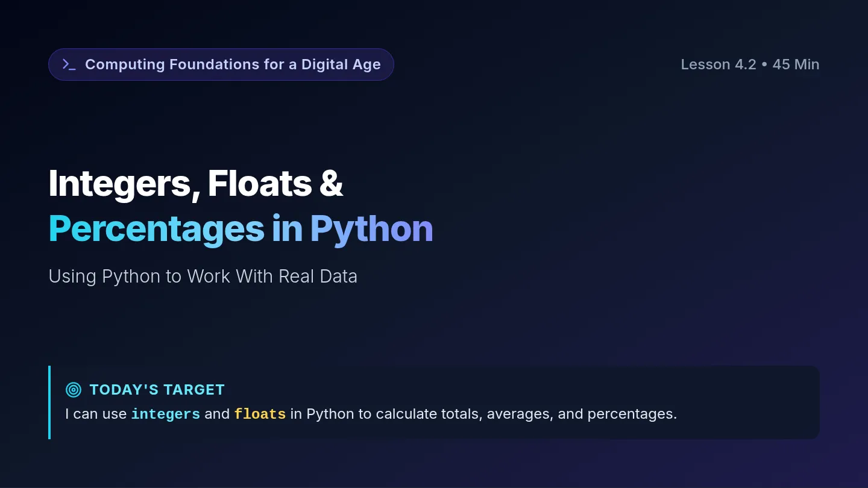The height and width of the screenshot is (488, 868).
Task: Click the TODAY'S TARGET heading
Action: [x=157, y=390]
